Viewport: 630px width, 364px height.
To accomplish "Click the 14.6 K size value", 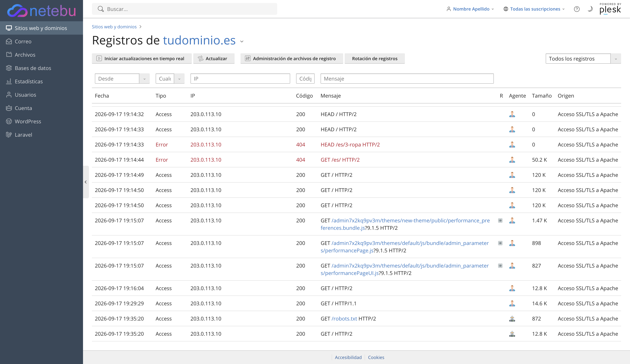I will coord(540,303).
